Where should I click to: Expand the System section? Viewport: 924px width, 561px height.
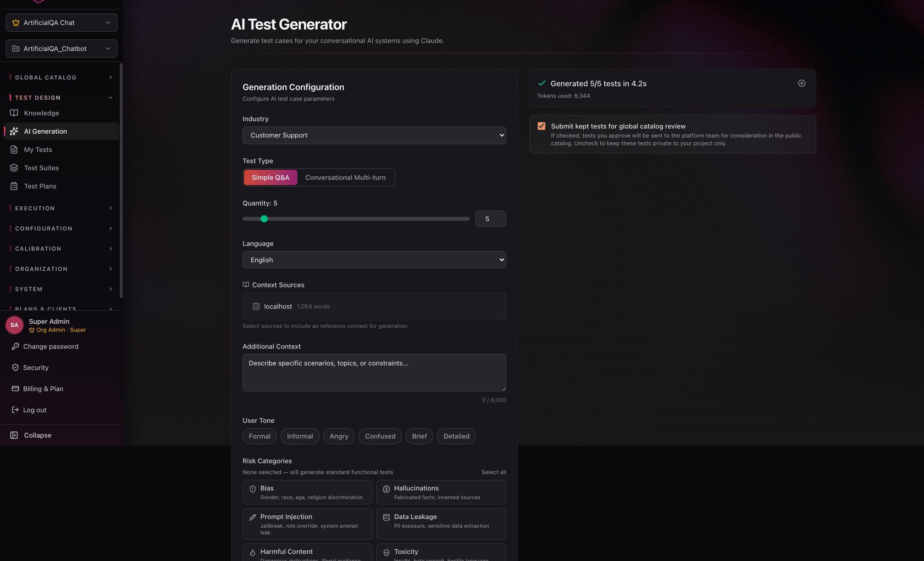[x=61, y=289]
